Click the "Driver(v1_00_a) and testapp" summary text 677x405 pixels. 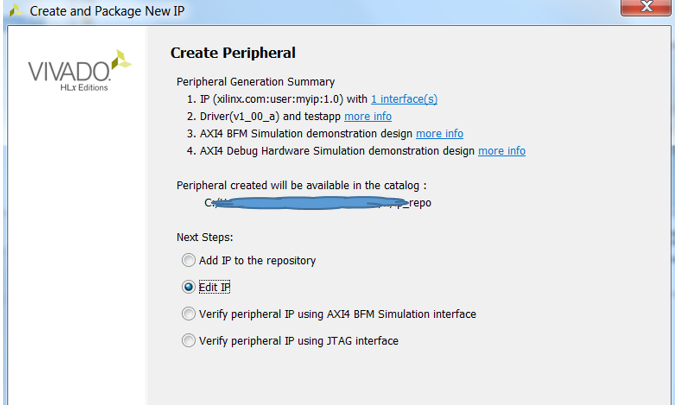tap(264, 116)
